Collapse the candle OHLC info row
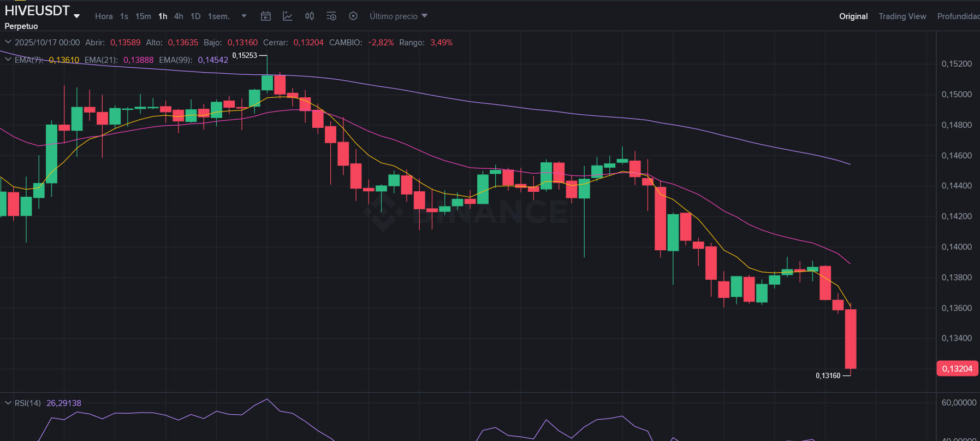The image size is (980, 441). [x=8, y=42]
